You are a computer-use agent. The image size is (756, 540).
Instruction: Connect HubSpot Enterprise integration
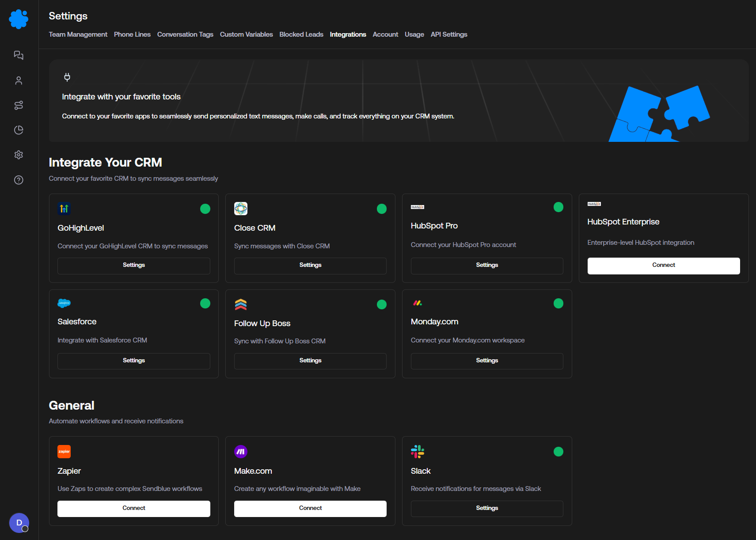[x=664, y=266]
